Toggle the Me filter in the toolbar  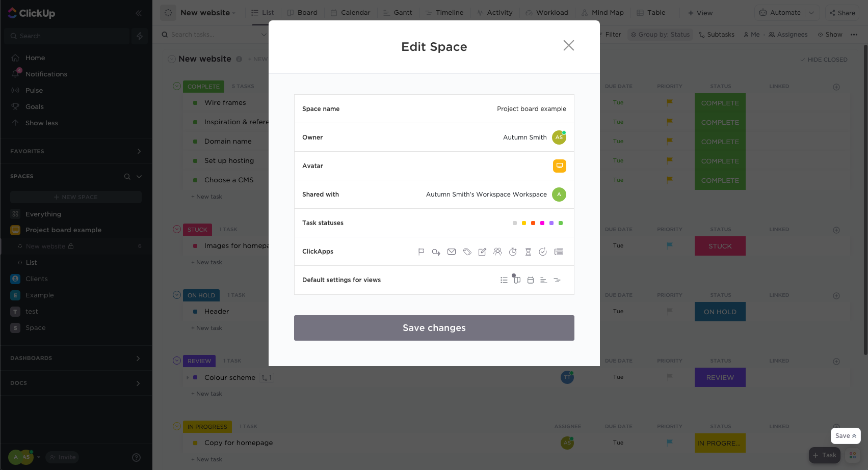click(751, 34)
